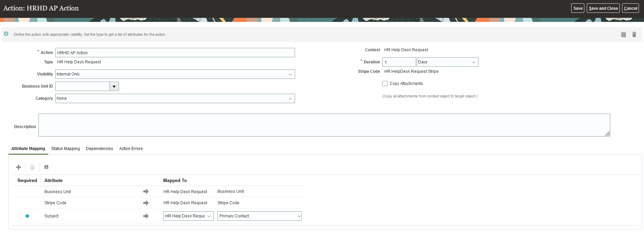Click the Type value 'HR Help Desk Request'

tap(79, 62)
